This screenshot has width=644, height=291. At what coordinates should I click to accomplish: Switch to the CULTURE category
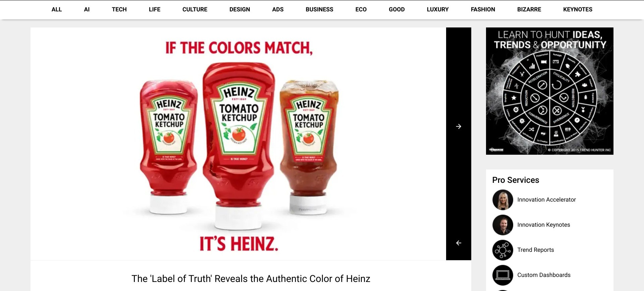[x=195, y=9]
